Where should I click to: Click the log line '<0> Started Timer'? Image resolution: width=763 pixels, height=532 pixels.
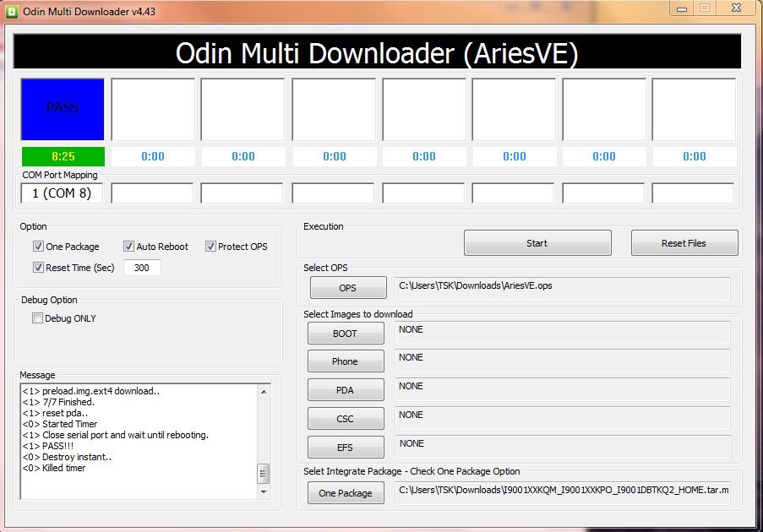tap(60, 424)
